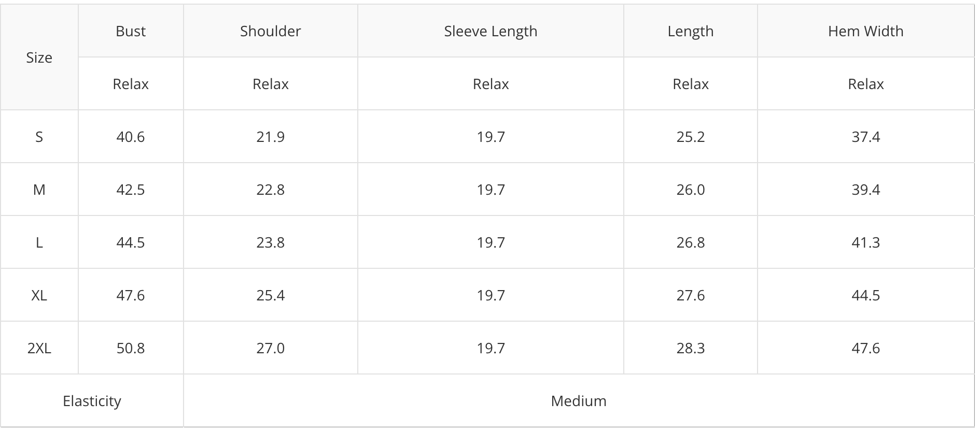Viewport: 980px width, 432px height.
Task: Select the Sleeve Length header cell
Action: pos(491,31)
